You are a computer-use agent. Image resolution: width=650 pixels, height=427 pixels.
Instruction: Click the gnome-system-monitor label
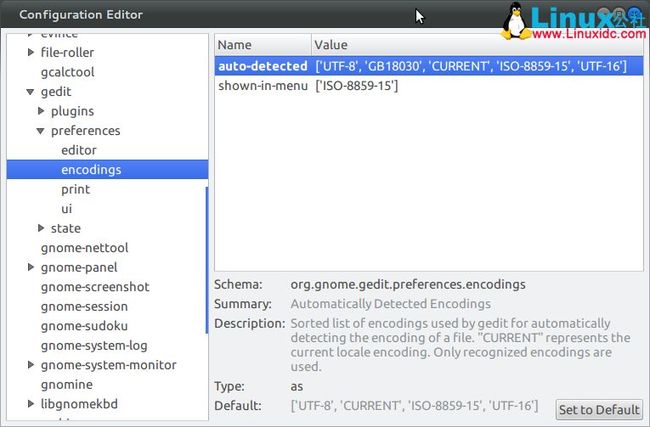point(109,365)
